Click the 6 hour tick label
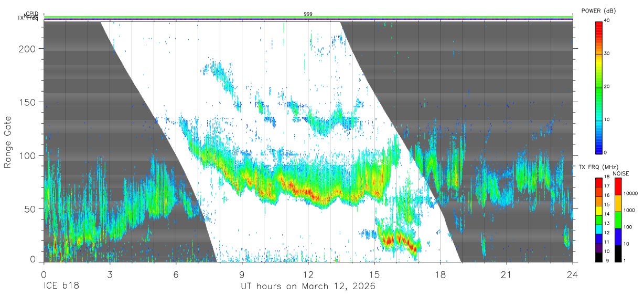This screenshot has width=644, height=297. point(176,274)
